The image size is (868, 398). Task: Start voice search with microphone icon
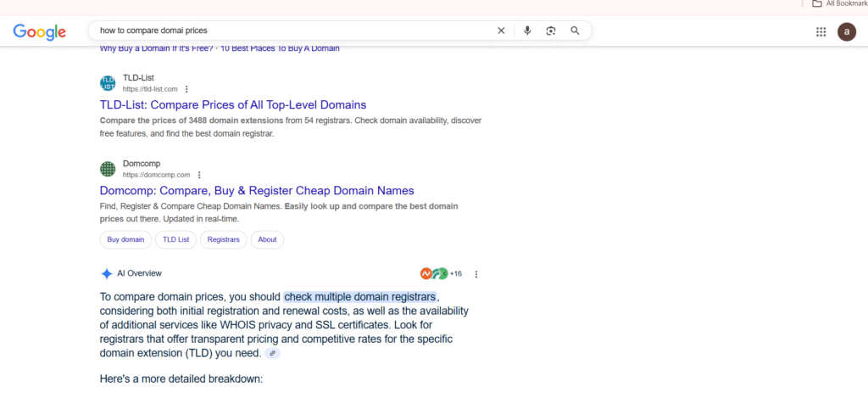(527, 31)
